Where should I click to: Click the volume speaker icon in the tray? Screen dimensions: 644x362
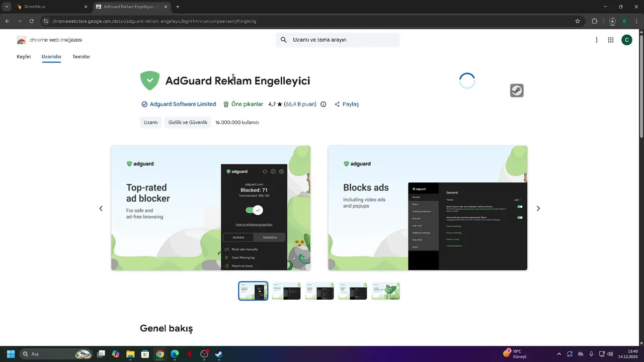tap(610, 354)
